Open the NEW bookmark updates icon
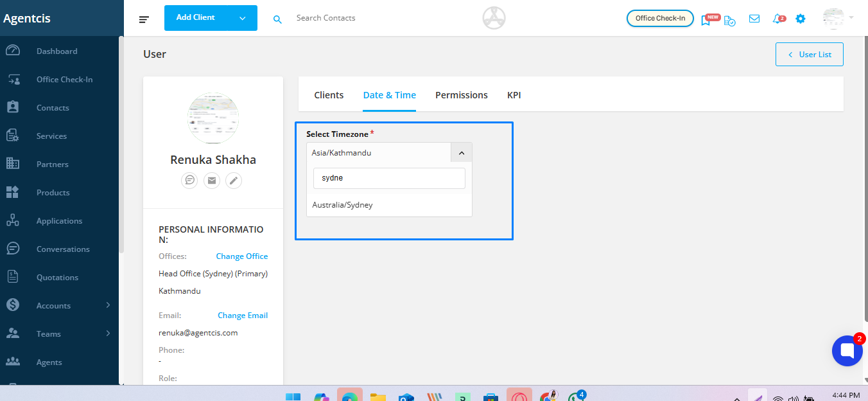The image size is (868, 401). coord(706,19)
